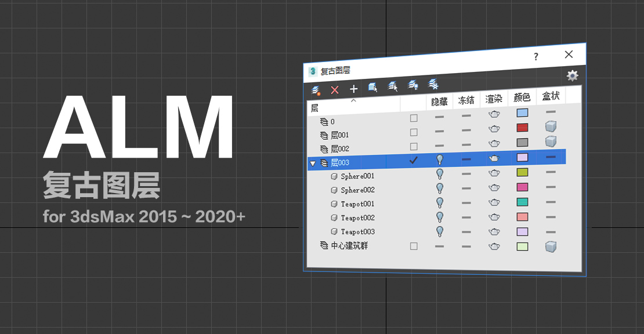Select the Teapot001 object name
The height and width of the screenshot is (334, 644).
pyautogui.click(x=358, y=204)
